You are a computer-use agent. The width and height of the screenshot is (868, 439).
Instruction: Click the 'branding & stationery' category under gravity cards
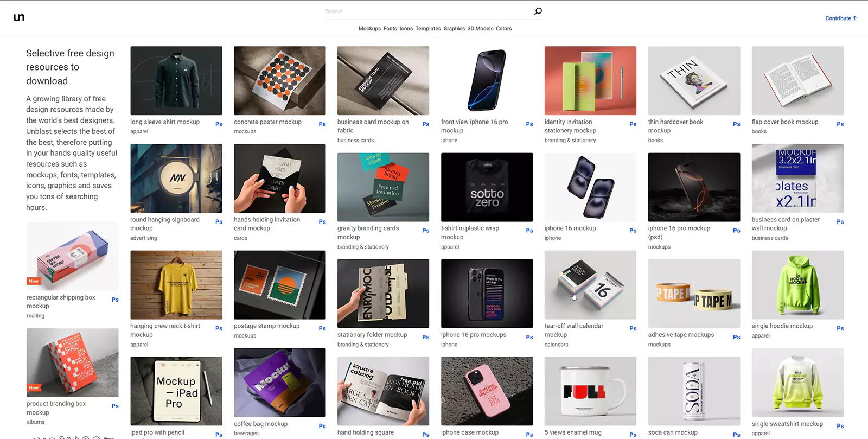(363, 247)
